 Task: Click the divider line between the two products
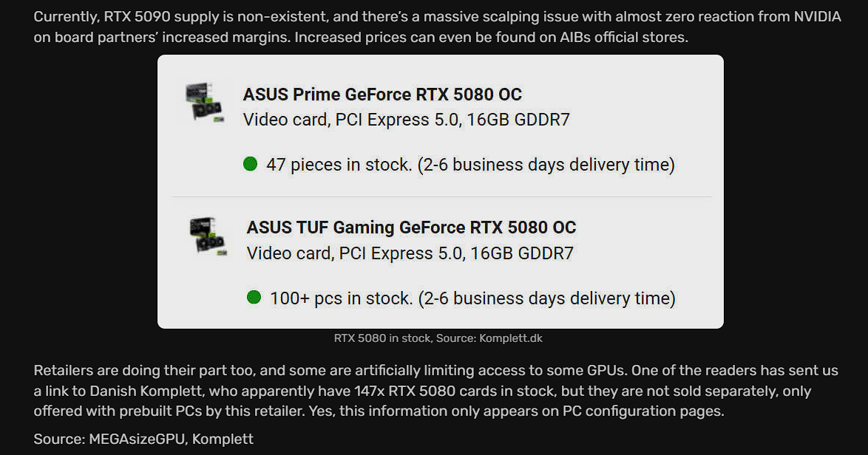click(441, 197)
